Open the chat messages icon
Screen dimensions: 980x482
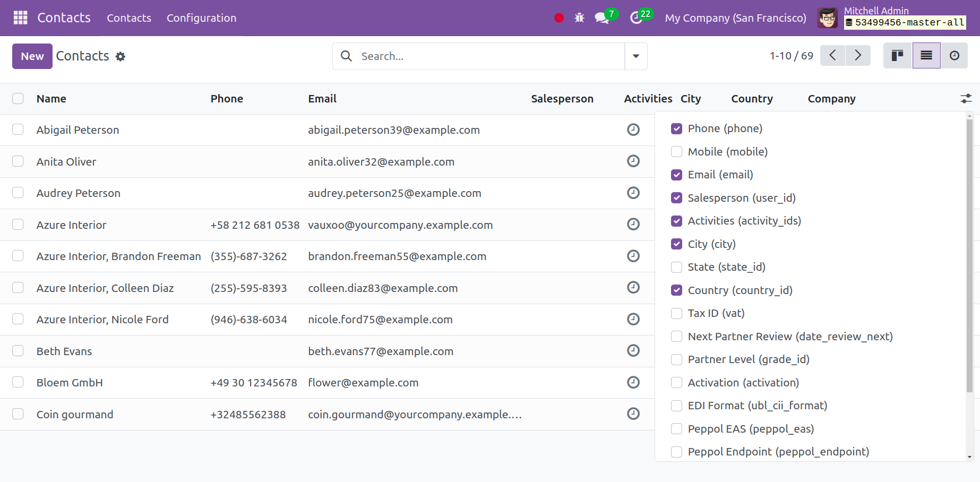pyautogui.click(x=601, y=18)
